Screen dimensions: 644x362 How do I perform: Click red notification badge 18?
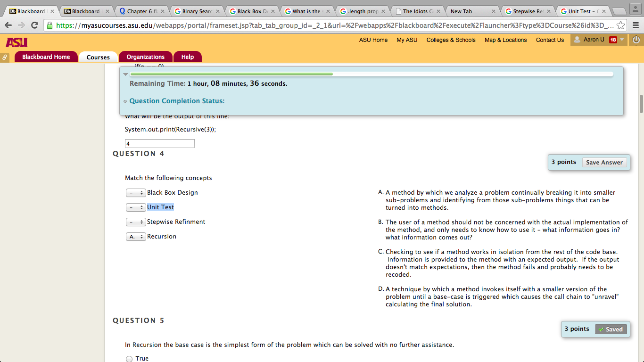(x=613, y=40)
